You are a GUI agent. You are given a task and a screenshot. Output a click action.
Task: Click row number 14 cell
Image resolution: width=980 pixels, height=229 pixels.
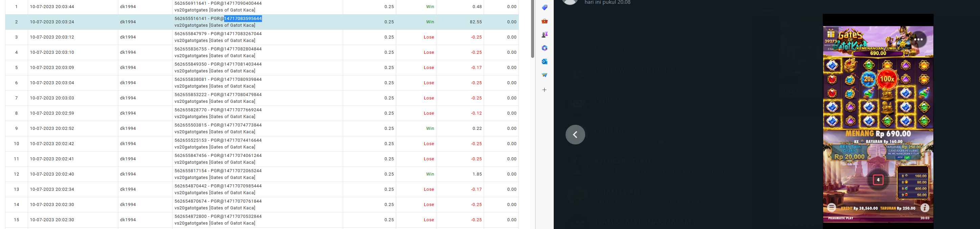click(16, 205)
